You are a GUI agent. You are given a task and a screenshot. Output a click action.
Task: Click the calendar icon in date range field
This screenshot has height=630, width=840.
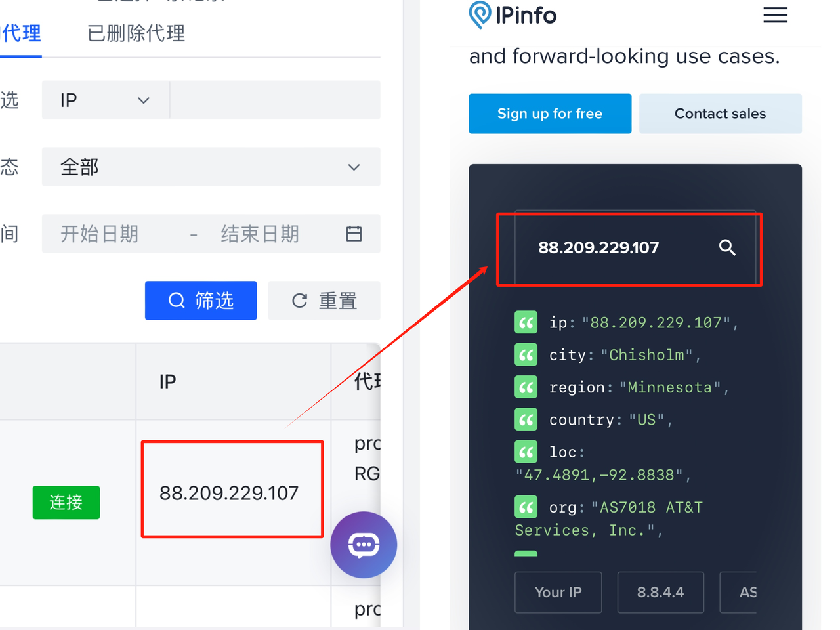click(x=354, y=234)
